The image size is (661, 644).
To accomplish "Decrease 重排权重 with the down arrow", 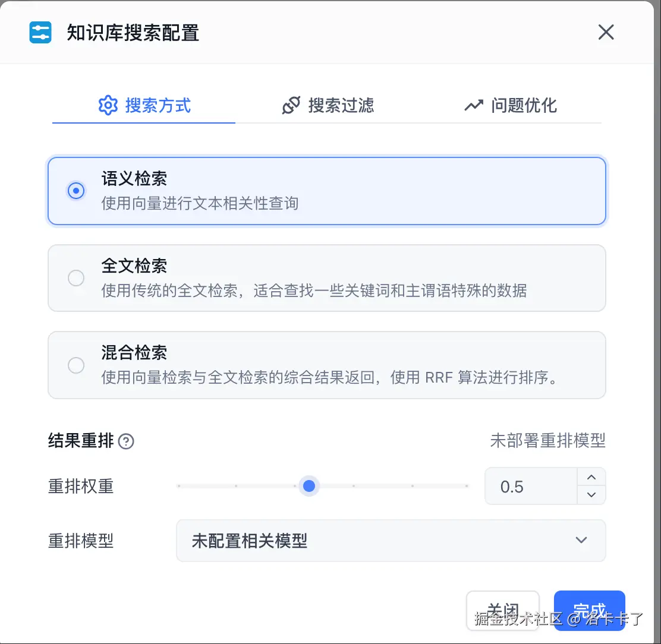I will tap(591, 494).
